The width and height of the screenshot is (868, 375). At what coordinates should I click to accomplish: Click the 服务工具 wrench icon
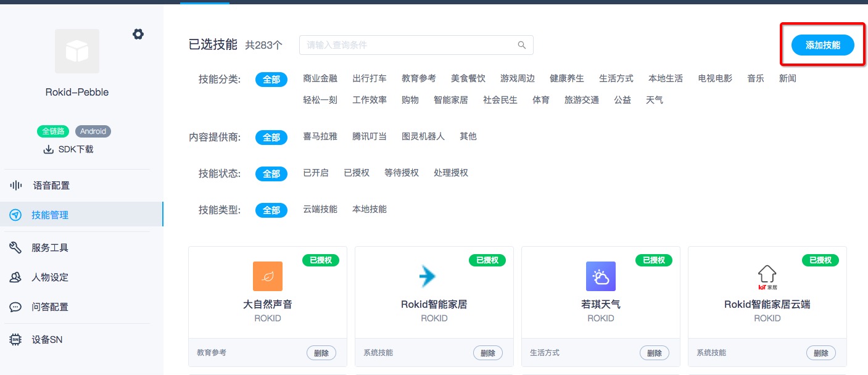(15, 248)
